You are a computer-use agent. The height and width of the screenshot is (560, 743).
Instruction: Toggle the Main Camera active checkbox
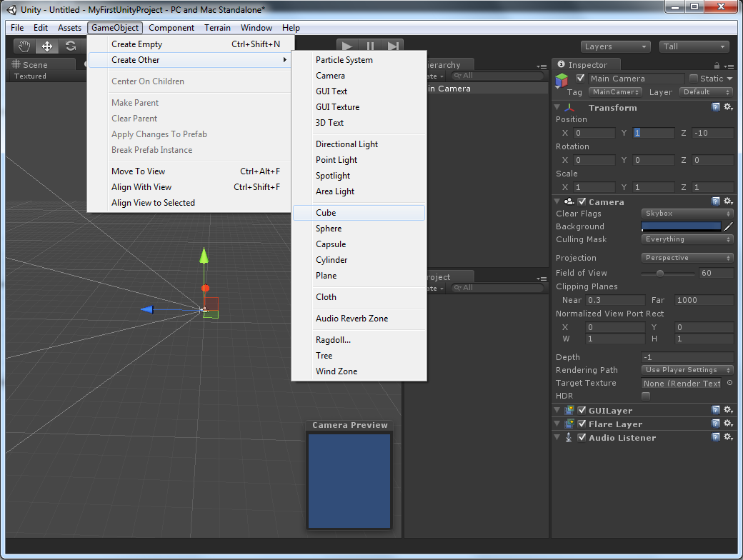point(580,78)
